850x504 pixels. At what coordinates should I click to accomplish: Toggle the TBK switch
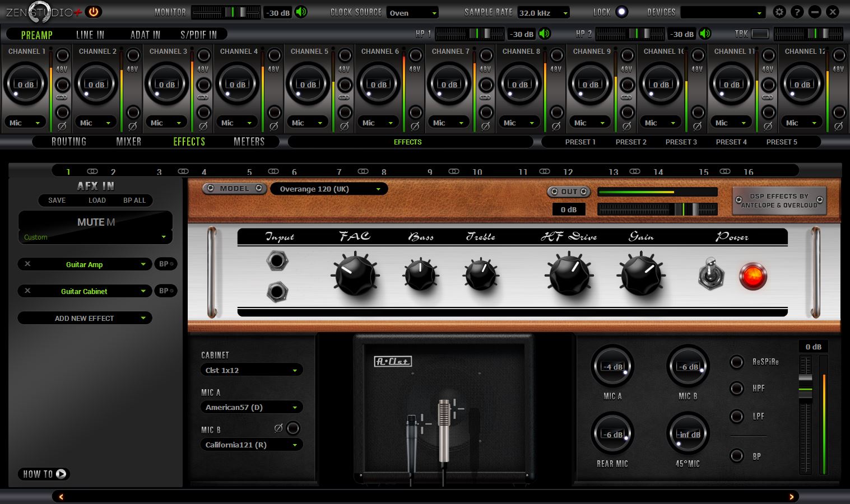click(760, 34)
